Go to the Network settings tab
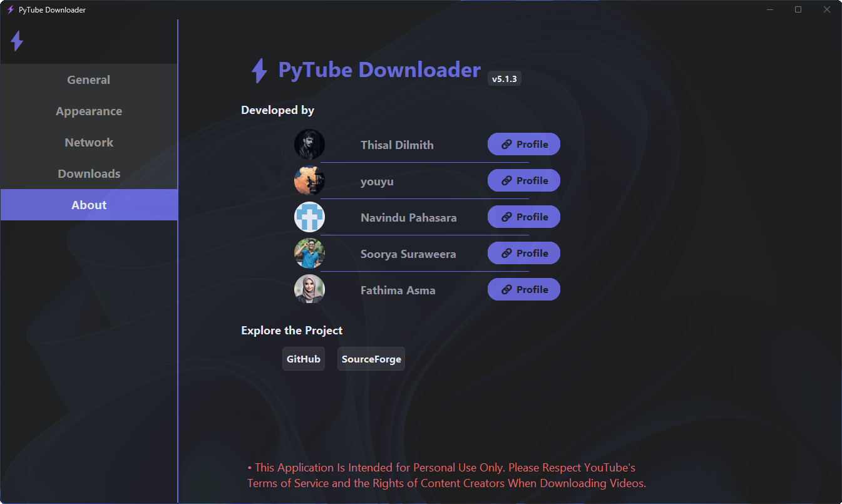The image size is (842, 504). 89,142
